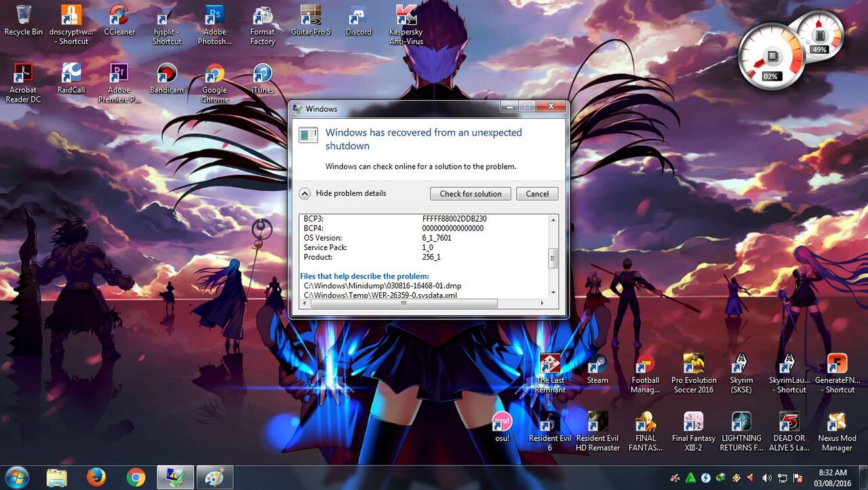The width and height of the screenshot is (868, 490).
Task: Open Acrobat Reader DC shortcut
Action: tap(23, 83)
